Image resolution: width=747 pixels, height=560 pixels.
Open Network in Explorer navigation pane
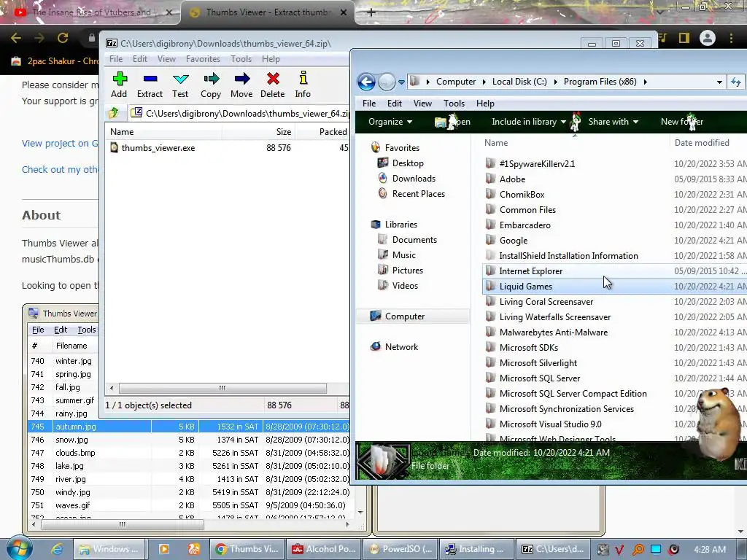[x=401, y=346]
